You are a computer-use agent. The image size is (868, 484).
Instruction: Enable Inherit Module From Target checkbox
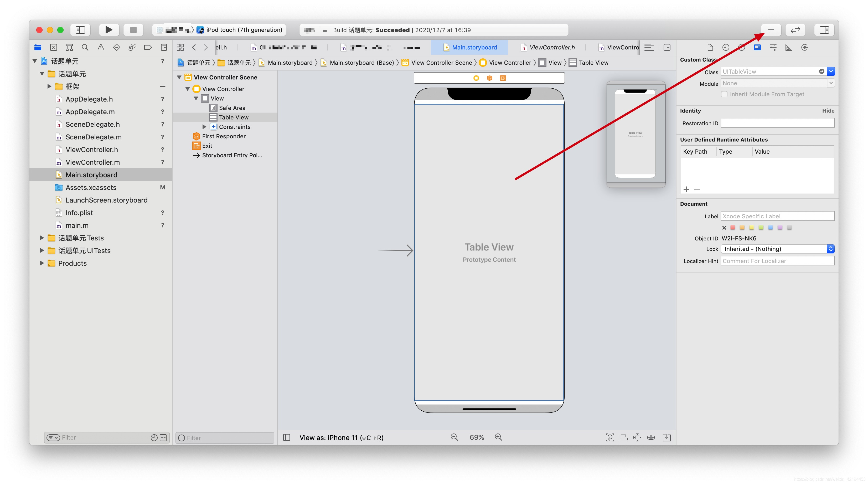click(724, 94)
